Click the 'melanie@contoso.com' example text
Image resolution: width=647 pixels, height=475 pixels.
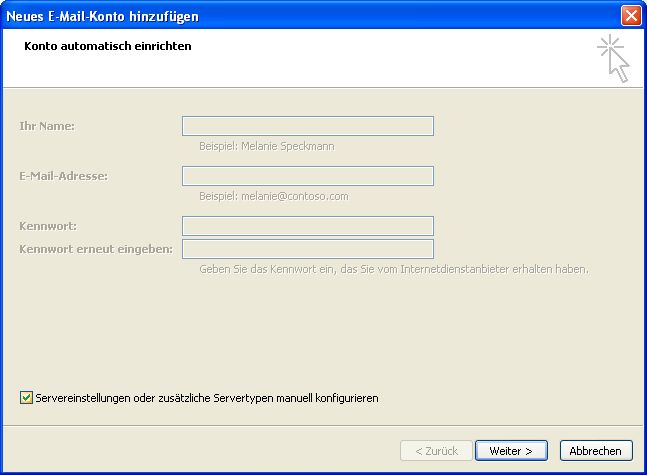[x=294, y=196]
